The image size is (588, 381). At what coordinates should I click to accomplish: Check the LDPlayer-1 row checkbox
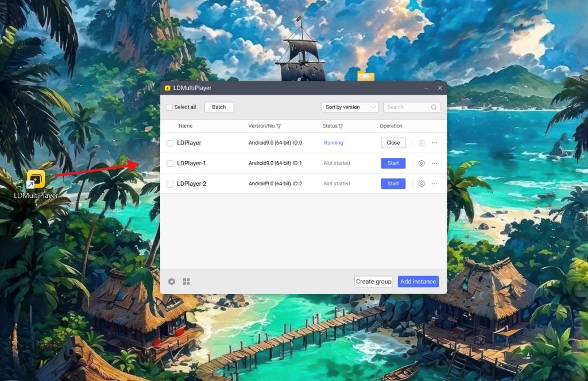pos(170,164)
